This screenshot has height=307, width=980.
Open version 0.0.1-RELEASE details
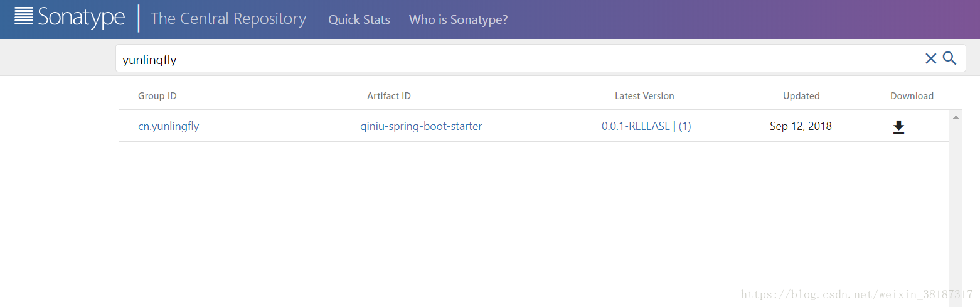(636, 126)
